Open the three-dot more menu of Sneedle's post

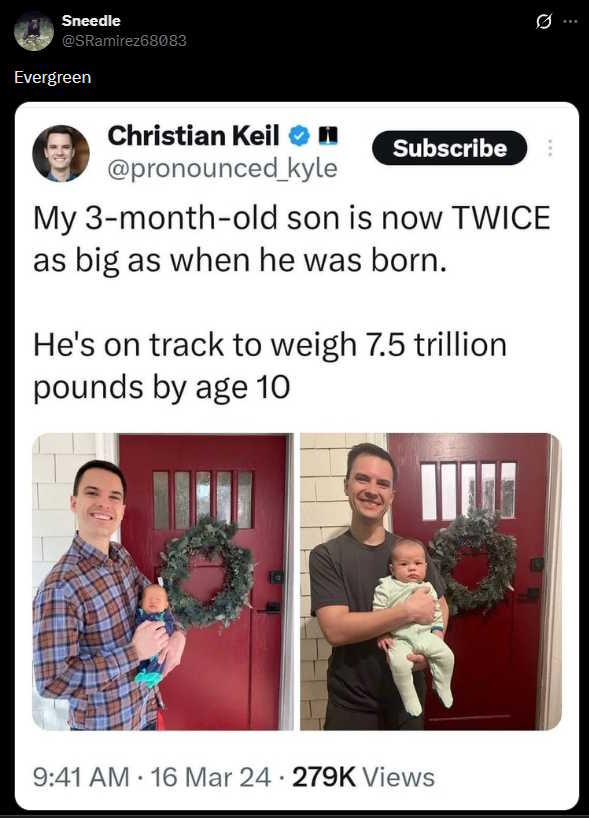pyautogui.click(x=570, y=22)
